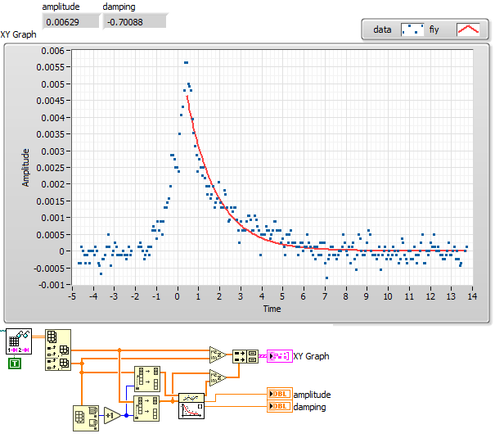Viewport: 504px width, 438px height.
Task: Select the Increment +1 node
Action: 111,416
